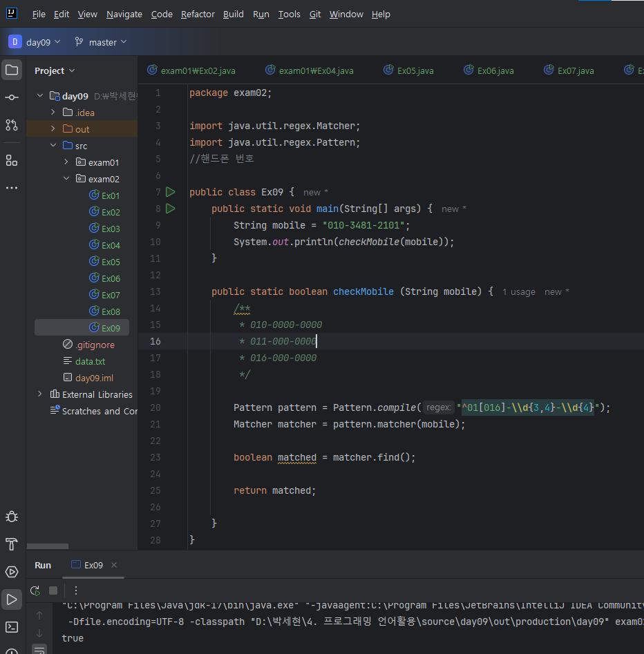Open the day09 project dropdown
The height and width of the screenshot is (654, 644).
tap(35, 41)
